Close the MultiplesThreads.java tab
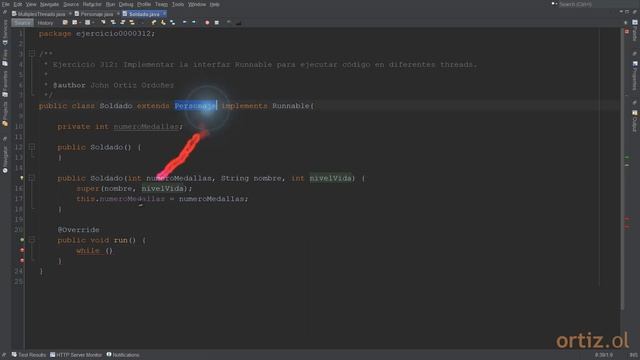The height and width of the screenshot is (360, 640). coord(70,14)
